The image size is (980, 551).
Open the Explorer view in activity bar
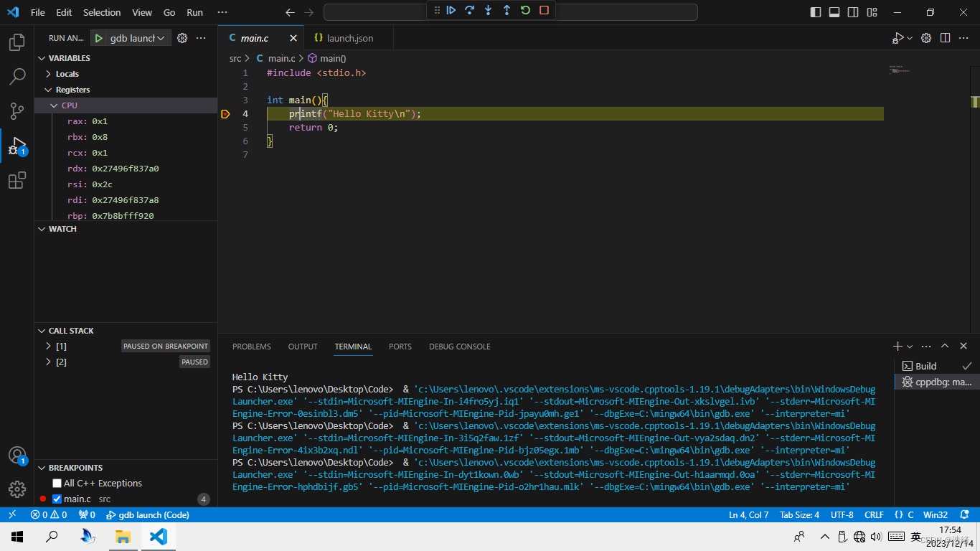tap(17, 42)
